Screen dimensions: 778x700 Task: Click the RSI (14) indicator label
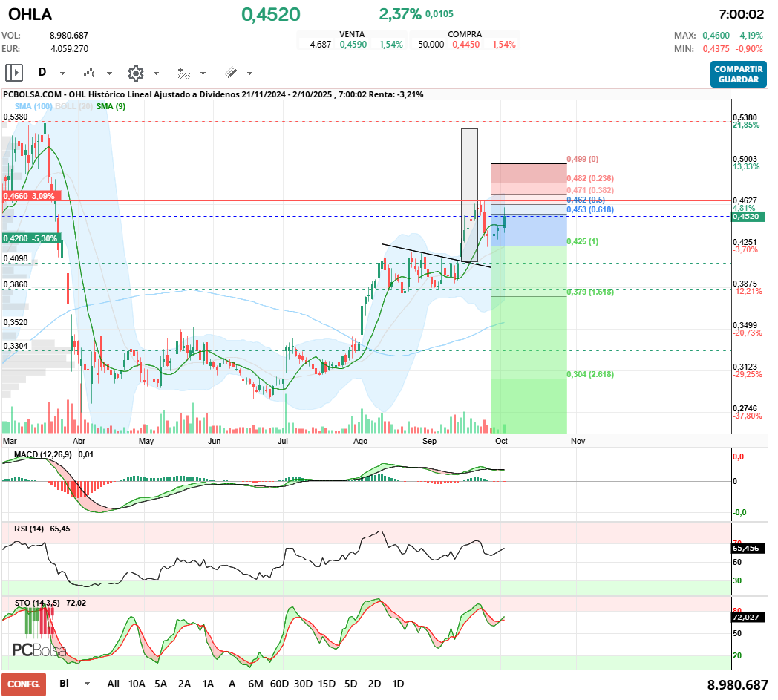tap(29, 529)
